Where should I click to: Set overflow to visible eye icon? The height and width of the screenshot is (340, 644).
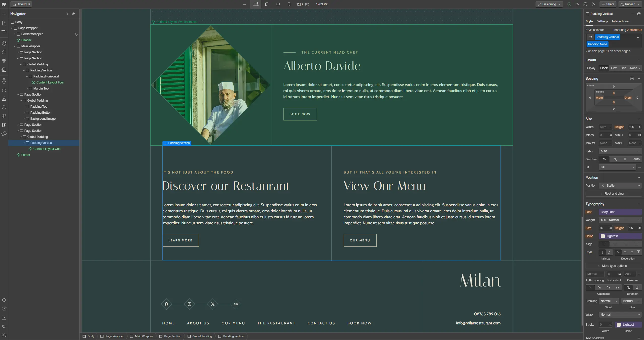click(604, 159)
